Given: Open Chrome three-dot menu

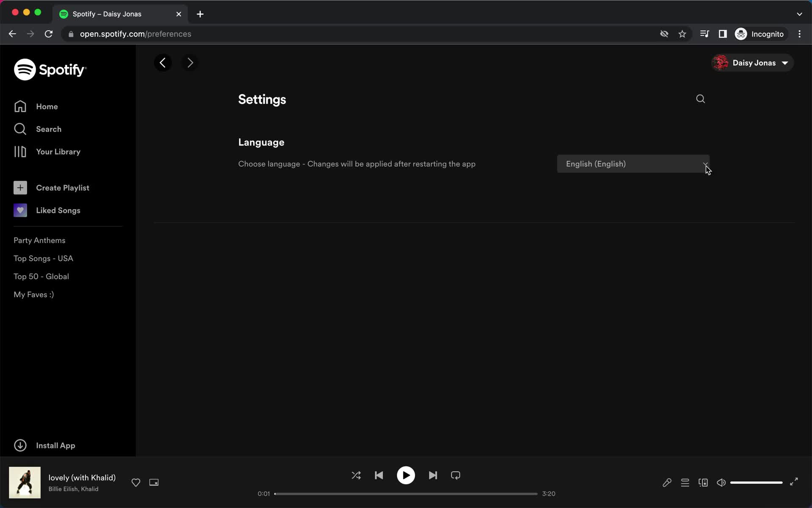Looking at the screenshot, I should tap(799, 34).
